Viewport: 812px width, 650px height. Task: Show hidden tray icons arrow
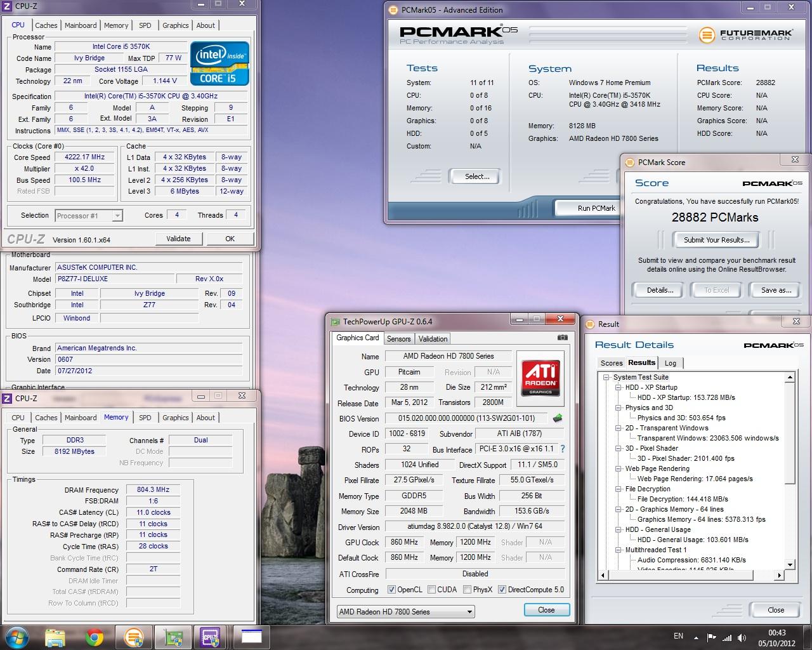pos(697,637)
